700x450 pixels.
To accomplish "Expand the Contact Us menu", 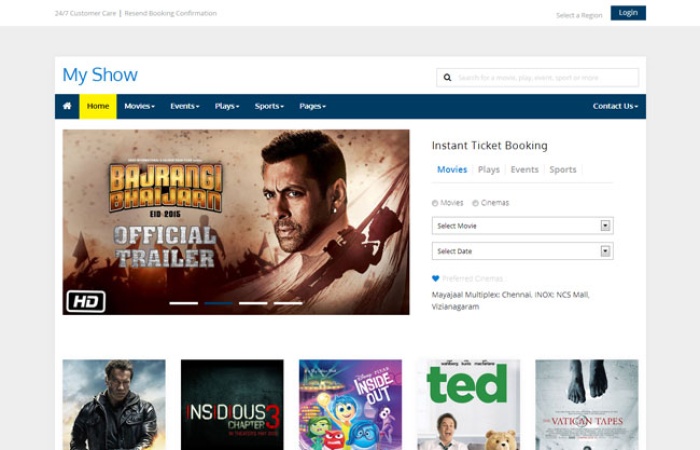I will tap(615, 106).
